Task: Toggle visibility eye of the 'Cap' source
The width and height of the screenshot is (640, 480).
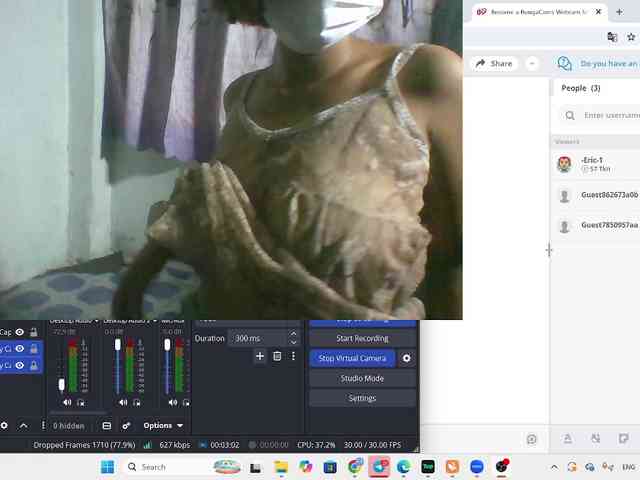Action: coord(19,332)
